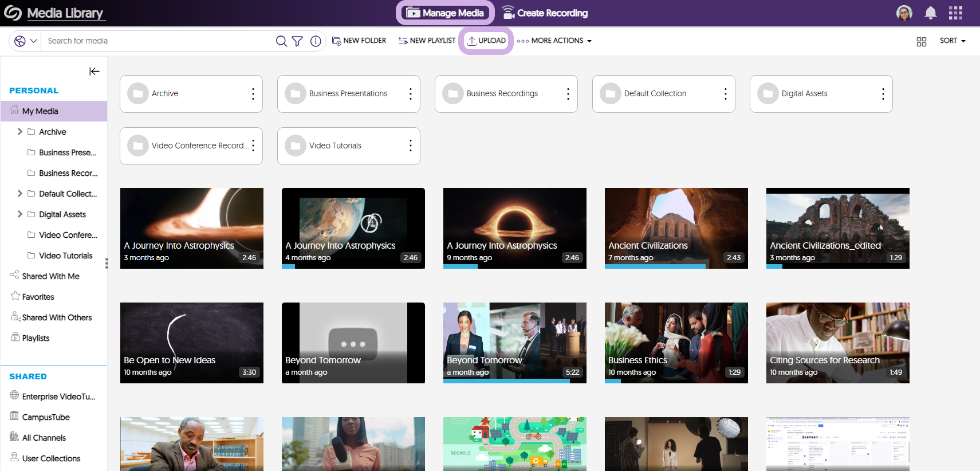This screenshot has height=471, width=980.
Task: Open the user profile avatar
Action: click(x=904, y=13)
